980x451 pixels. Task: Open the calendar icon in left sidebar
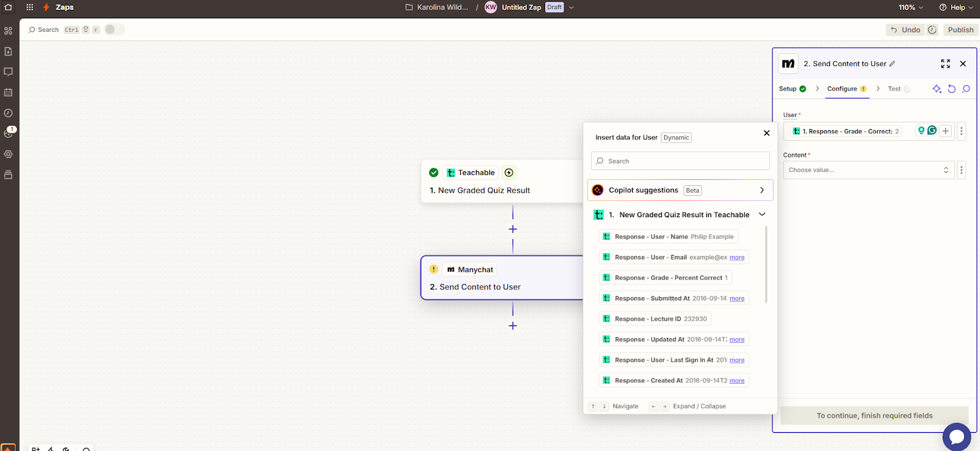[x=9, y=92]
